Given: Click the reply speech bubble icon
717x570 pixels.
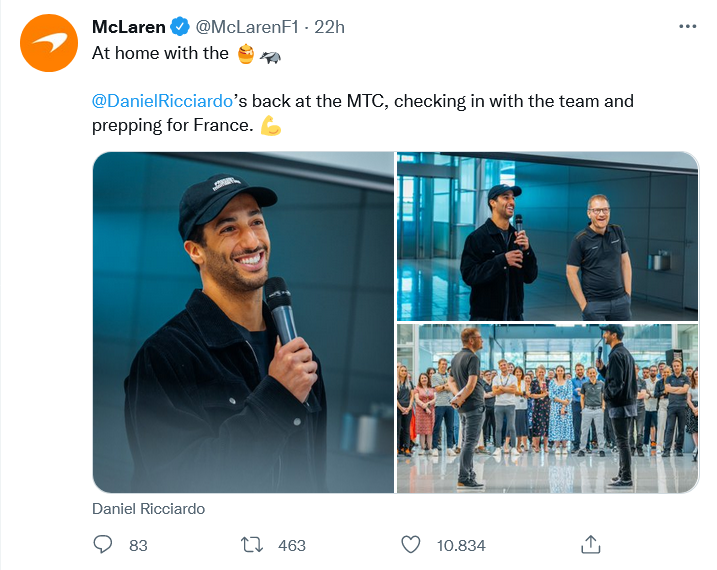Looking at the screenshot, I should click(x=103, y=544).
